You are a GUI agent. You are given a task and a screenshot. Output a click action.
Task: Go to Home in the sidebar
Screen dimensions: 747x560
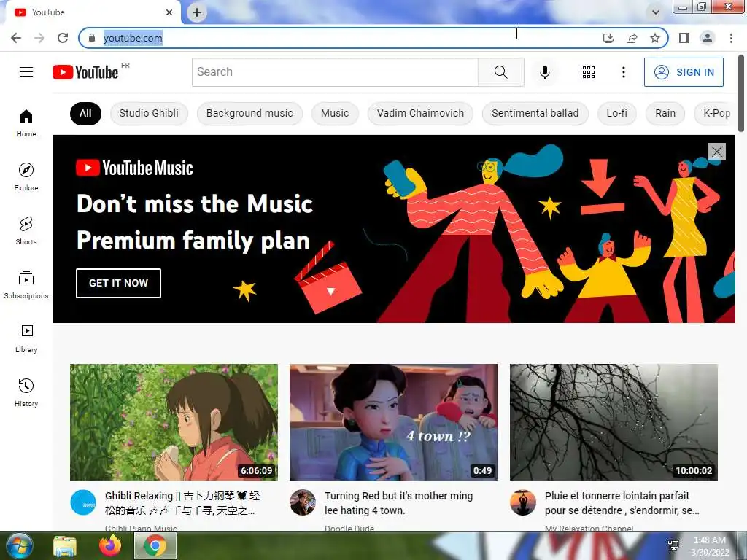(x=26, y=122)
